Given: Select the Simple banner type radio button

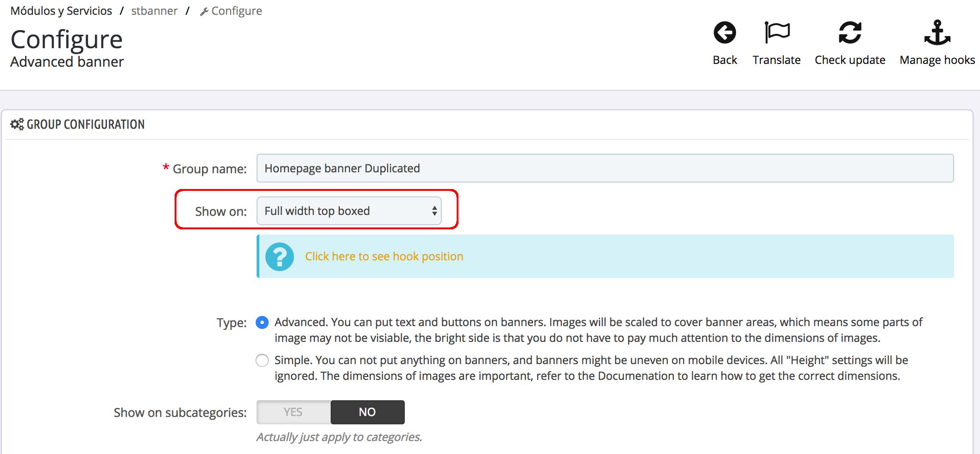Looking at the screenshot, I should [262, 360].
